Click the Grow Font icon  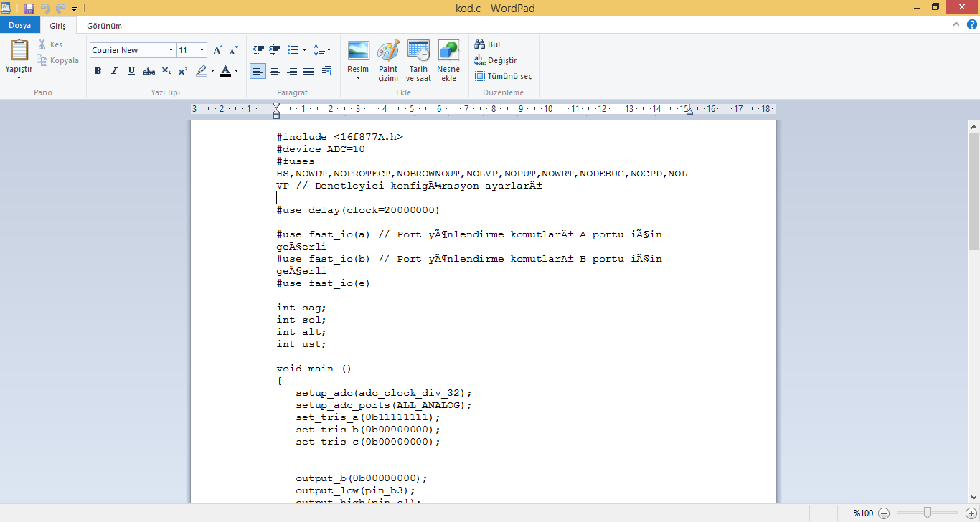click(x=218, y=50)
